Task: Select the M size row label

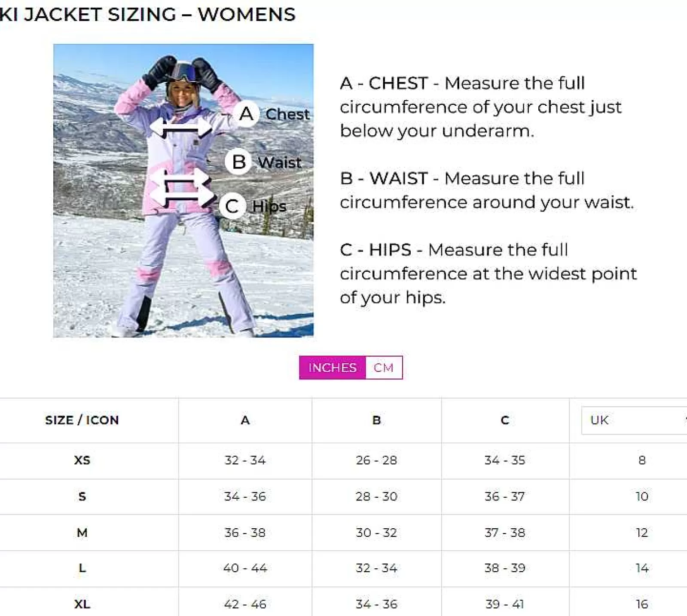Action: 82,533
